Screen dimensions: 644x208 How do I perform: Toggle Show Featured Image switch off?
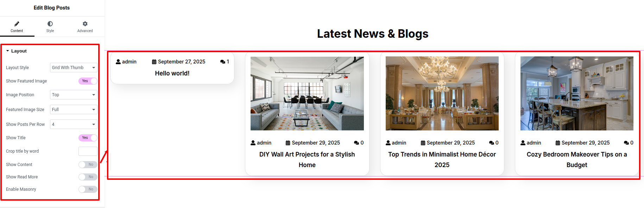88,81
